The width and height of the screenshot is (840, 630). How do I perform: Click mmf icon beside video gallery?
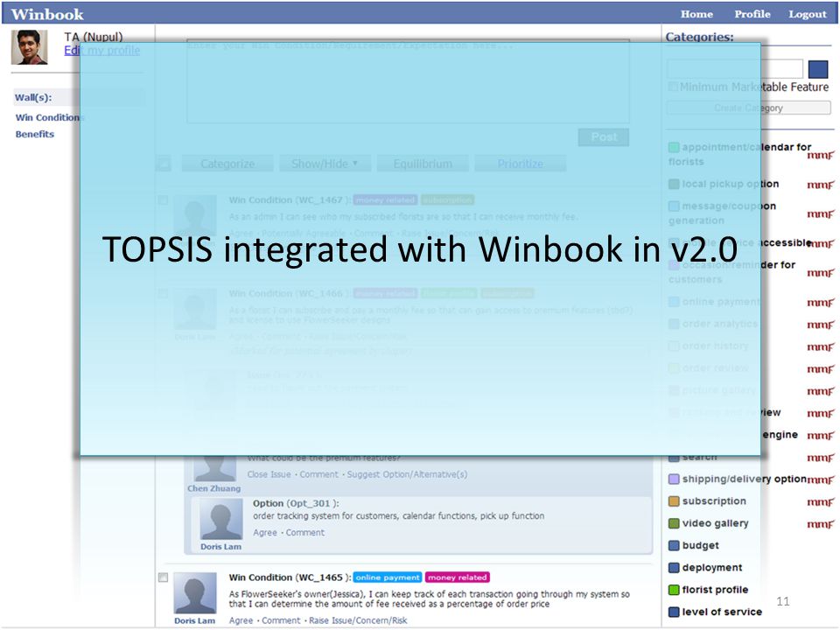[x=820, y=524]
